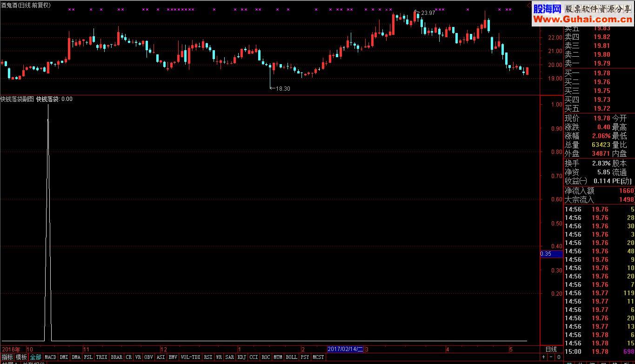
Task: Select the PSY indicator tab
Action: coord(305,357)
